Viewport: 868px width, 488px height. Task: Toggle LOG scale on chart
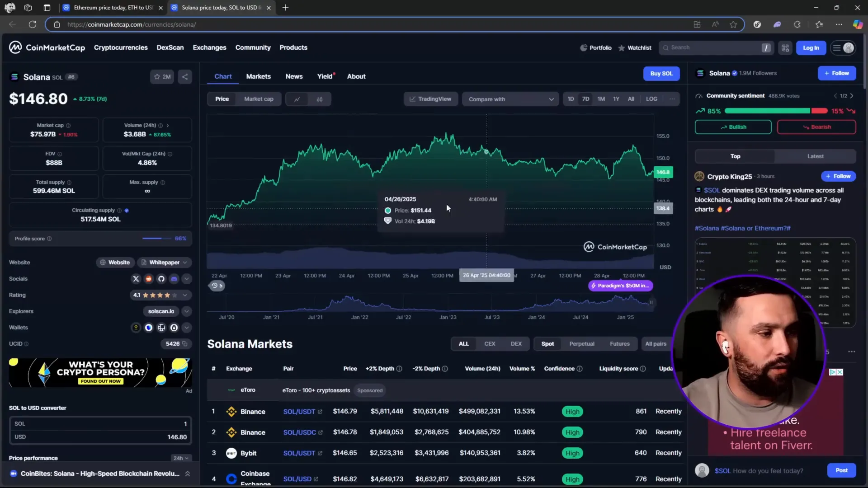click(x=651, y=99)
